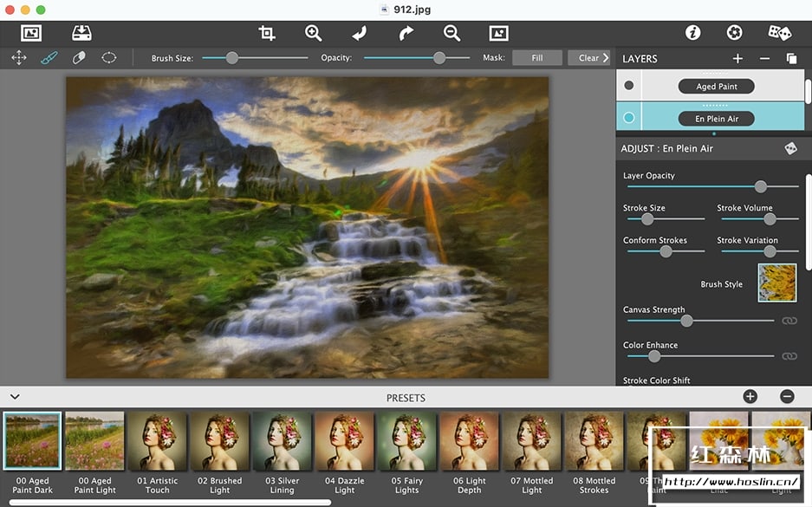Expand the mask options arrow after Clear

[x=606, y=58]
